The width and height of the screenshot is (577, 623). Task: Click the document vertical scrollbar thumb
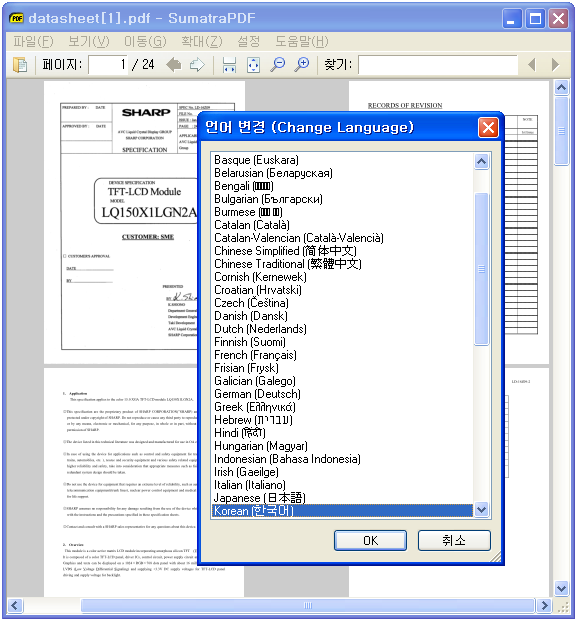point(562,131)
